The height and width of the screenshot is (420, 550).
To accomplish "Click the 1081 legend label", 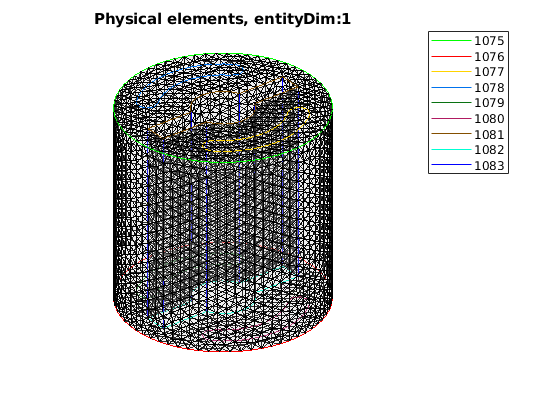I will pyautogui.click(x=489, y=134).
